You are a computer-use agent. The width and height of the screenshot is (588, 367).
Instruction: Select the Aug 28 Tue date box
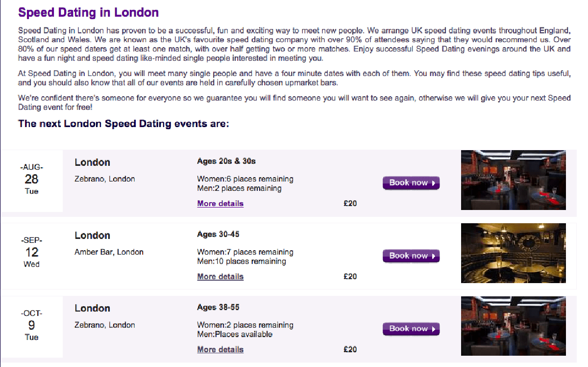tap(32, 181)
